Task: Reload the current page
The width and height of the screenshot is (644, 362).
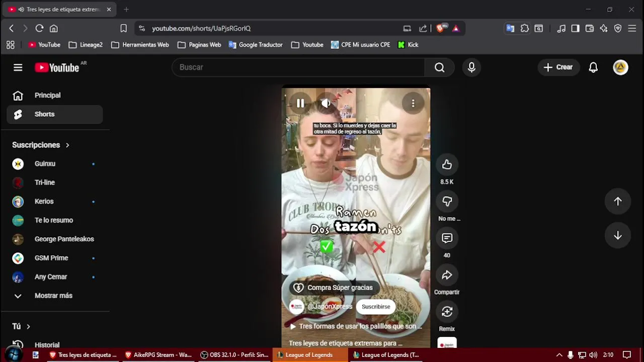Action: [x=39, y=29]
